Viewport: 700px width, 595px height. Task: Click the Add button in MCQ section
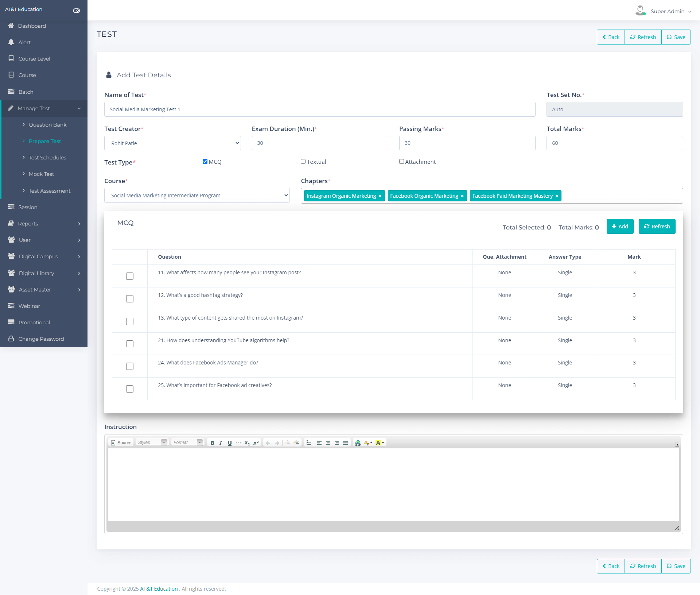(x=620, y=227)
